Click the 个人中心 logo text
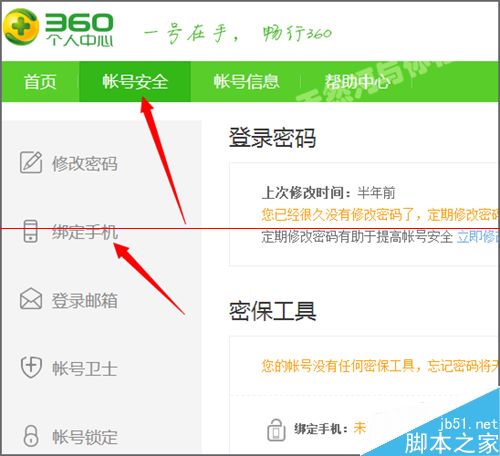 click(x=80, y=40)
